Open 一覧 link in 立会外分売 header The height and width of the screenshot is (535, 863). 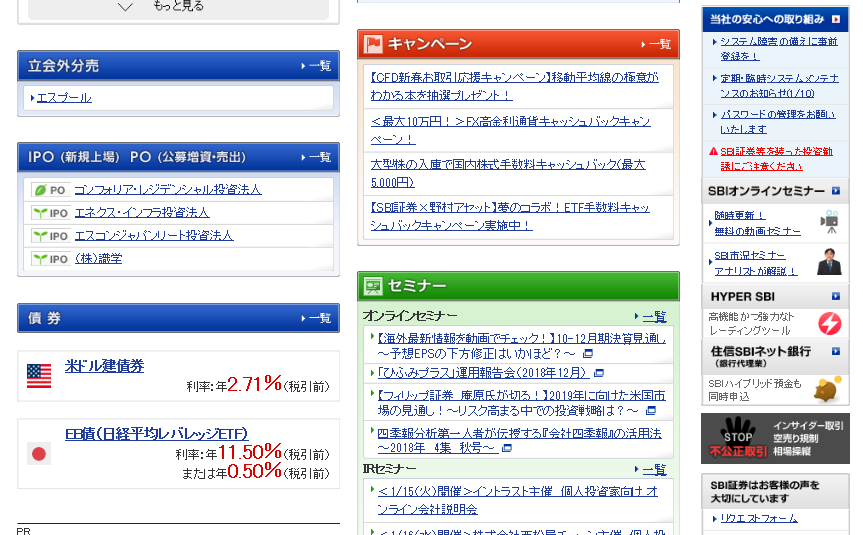pos(316,66)
